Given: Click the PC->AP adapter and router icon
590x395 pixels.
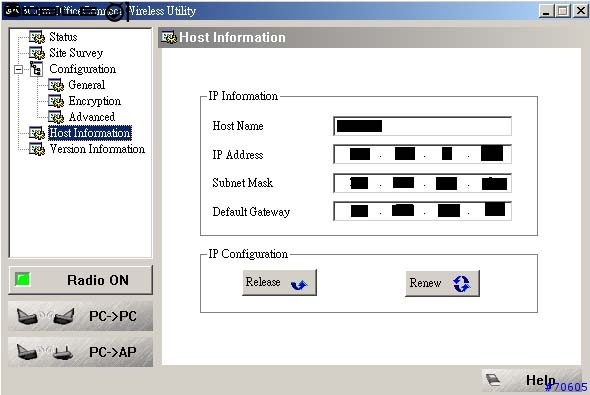Looking at the screenshot, I should 44,352.
